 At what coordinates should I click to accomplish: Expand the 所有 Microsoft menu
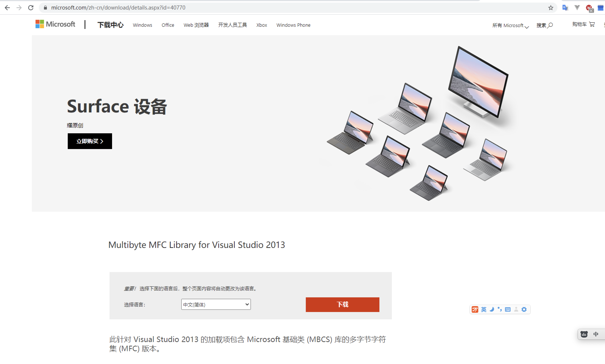[510, 25]
